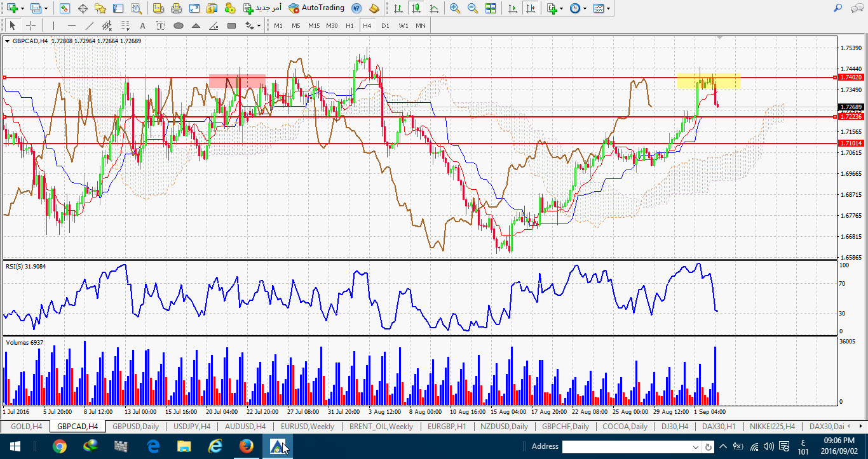Screen dimensions: 868x459
Task: Open the chat bubbles icon
Action: pyautogui.click(x=857, y=8)
